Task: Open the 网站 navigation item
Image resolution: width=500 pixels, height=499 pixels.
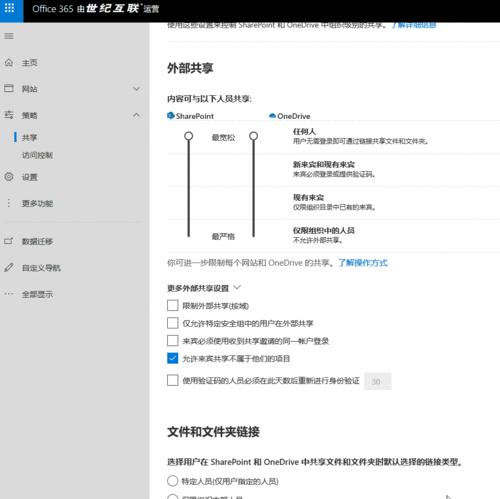Action: click(30, 89)
